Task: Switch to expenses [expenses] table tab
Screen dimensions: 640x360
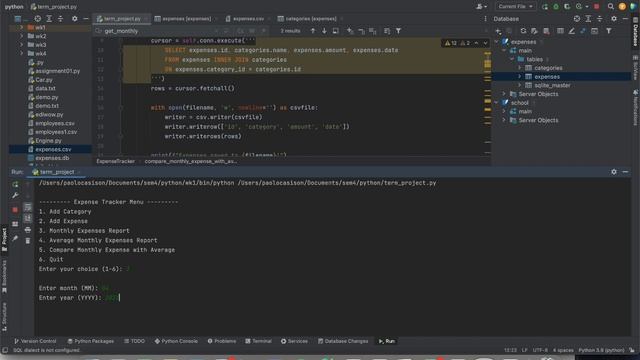Action: point(186,19)
